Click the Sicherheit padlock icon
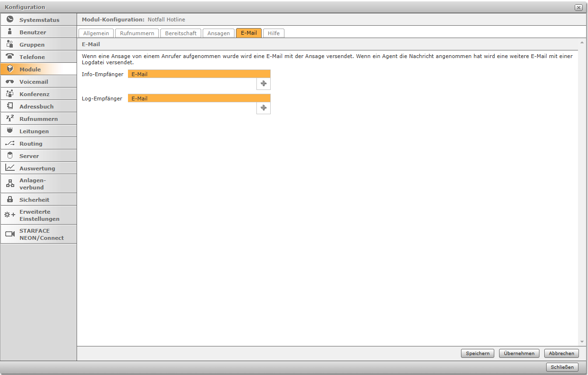Viewport: 588px width, 375px height. (x=10, y=199)
